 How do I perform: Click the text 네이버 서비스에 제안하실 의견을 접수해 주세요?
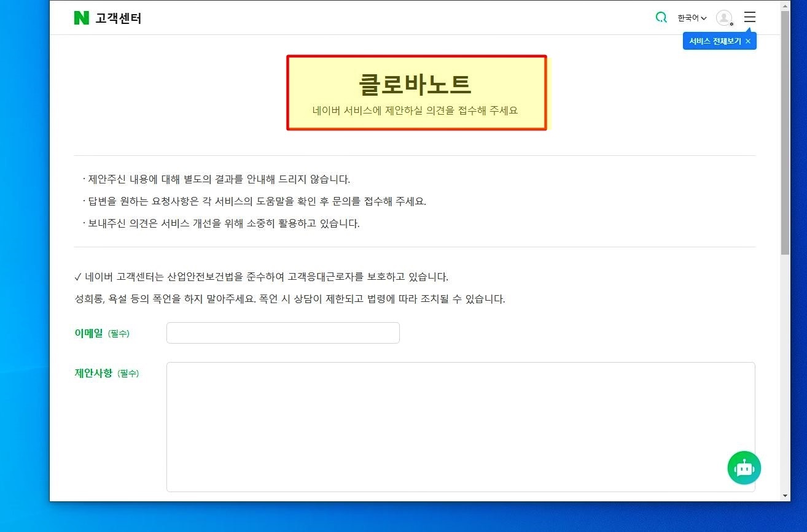pyautogui.click(x=415, y=111)
